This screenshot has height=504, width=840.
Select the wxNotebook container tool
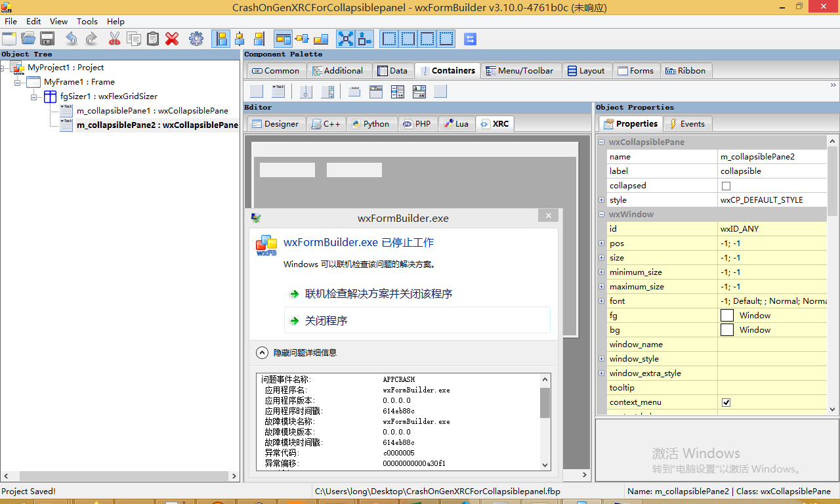[354, 91]
